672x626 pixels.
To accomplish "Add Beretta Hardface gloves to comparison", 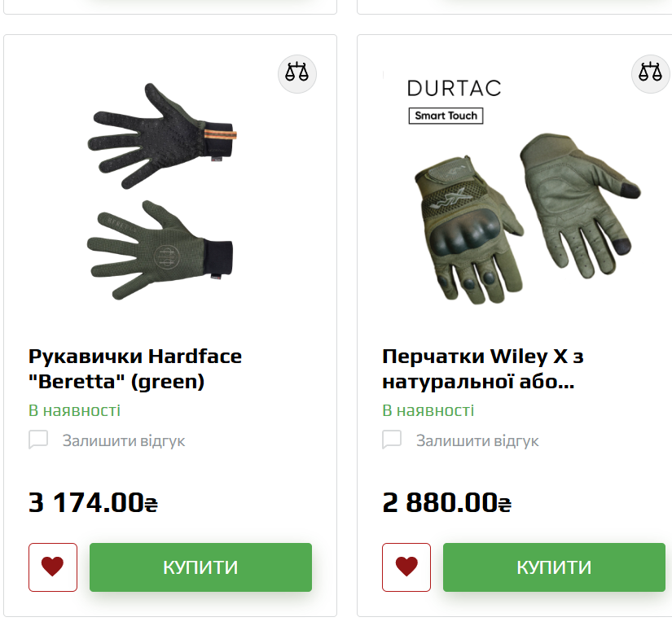I will click(x=297, y=73).
